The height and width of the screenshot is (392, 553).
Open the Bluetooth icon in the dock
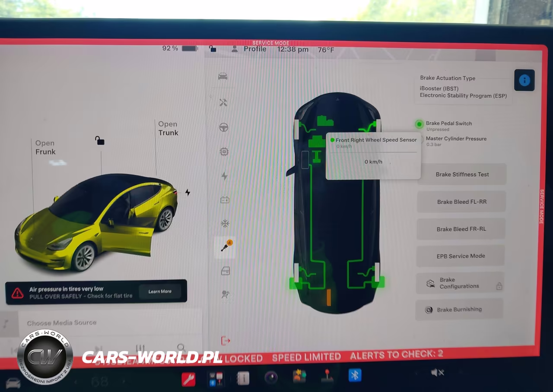click(355, 375)
